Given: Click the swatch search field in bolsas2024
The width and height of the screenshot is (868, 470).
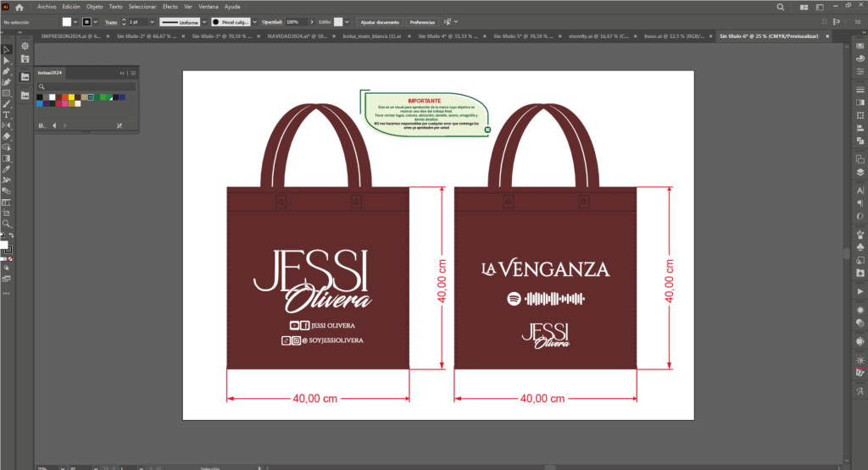Looking at the screenshot, I should [86, 87].
